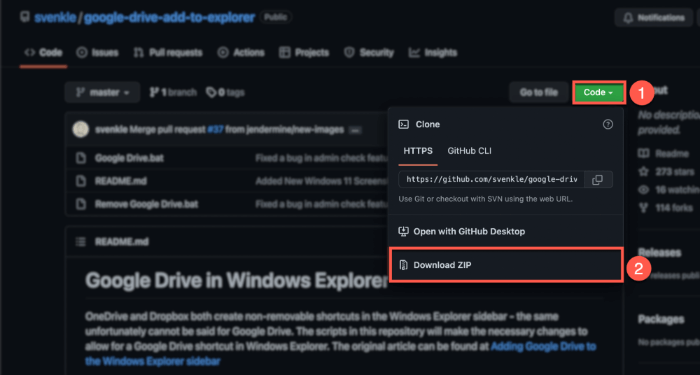Click the Pull requests tab icon
This screenshot has width=700, height=375.
coord(138,53)
